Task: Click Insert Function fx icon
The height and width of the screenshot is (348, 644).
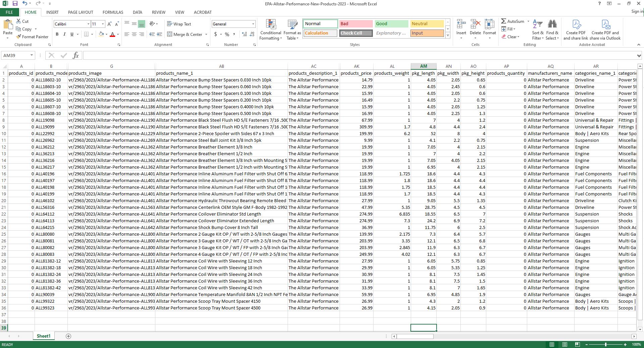Action: pos(76,55)
